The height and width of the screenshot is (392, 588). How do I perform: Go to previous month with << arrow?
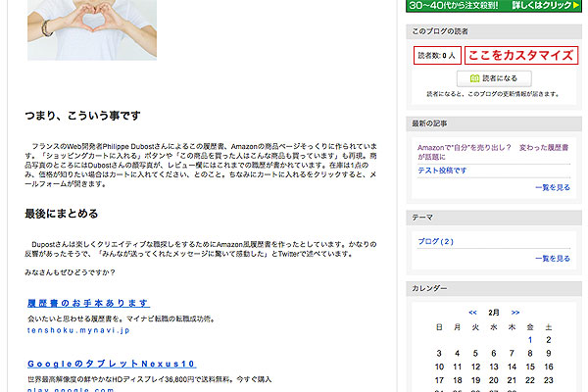click(472, 313)
